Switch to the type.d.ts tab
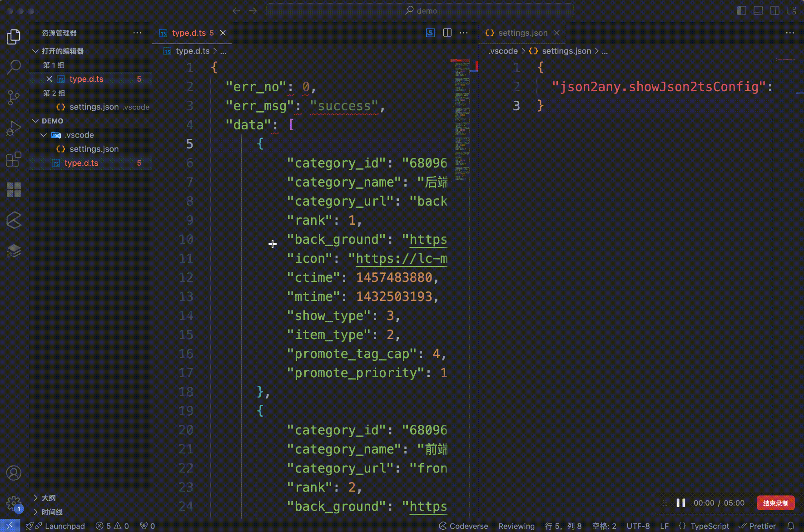The image size is (804, 532). coord(192,33)
